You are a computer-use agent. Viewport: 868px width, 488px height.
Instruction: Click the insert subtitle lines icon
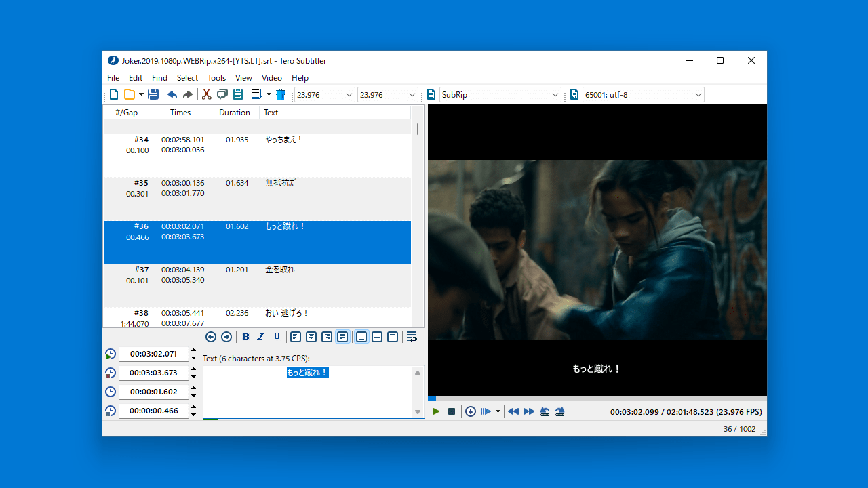click(257, 95)
